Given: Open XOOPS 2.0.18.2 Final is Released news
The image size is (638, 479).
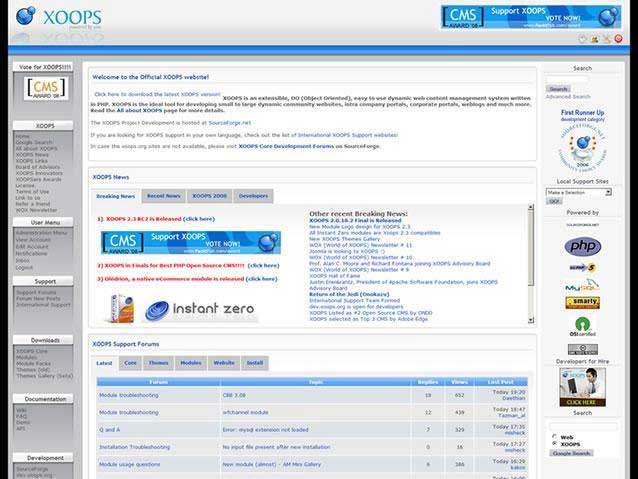Looking at the screenshot, I should click(355, 220).
